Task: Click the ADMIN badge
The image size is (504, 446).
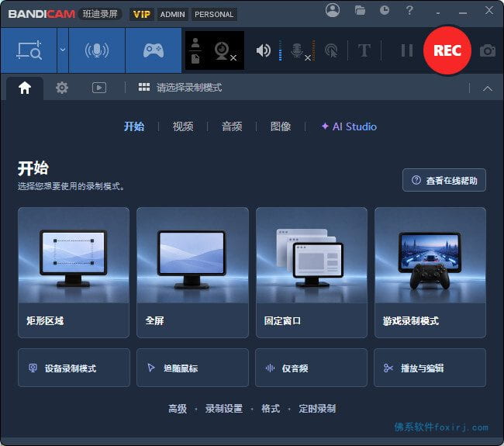Action: click(173, 15)
